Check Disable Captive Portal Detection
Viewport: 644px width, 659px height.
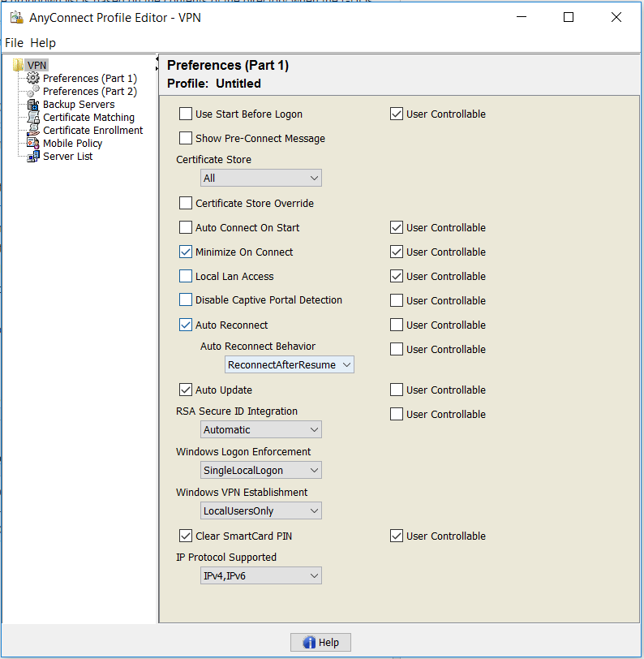186,299
